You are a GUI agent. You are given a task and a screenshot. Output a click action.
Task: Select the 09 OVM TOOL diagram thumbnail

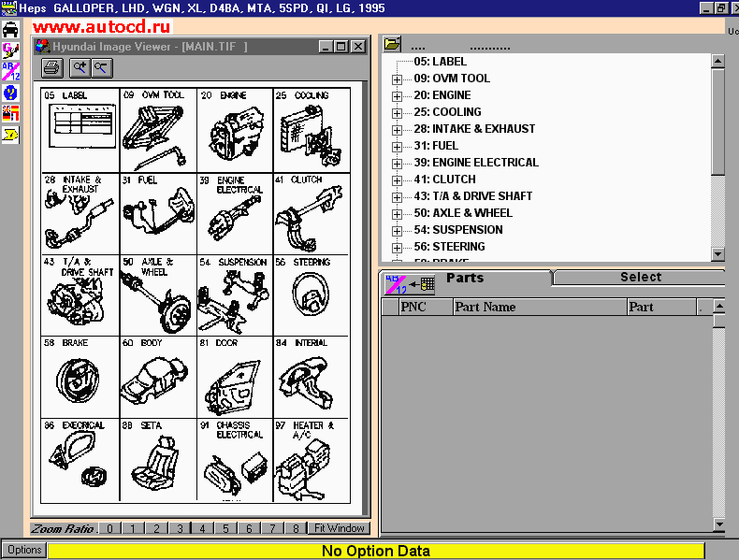tap(158, 130)
